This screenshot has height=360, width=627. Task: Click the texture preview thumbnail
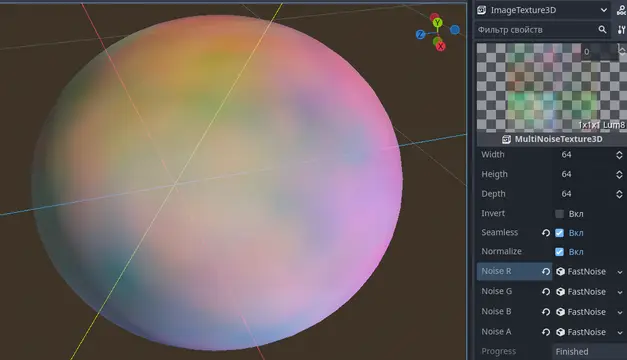(x=551, y=87)
